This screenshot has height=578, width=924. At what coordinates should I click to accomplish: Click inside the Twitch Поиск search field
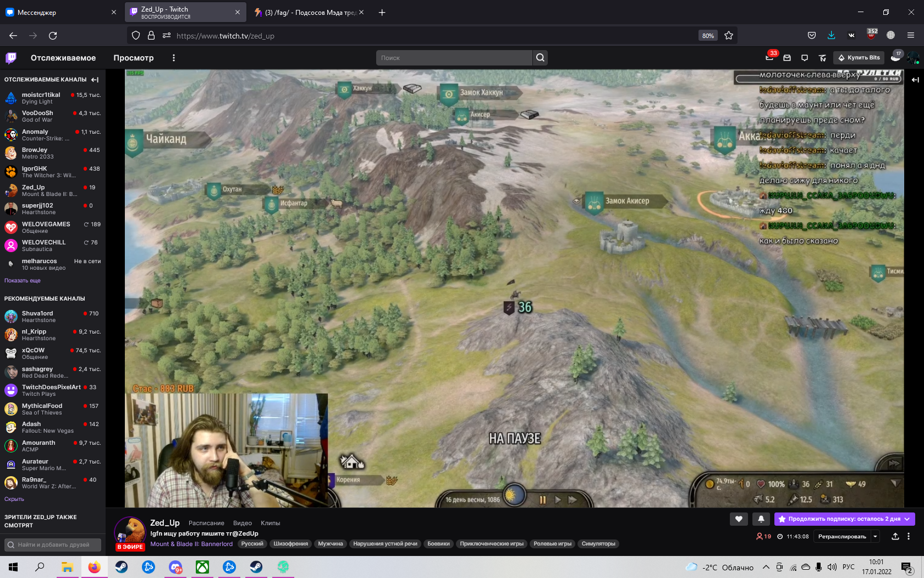point(454,58)
